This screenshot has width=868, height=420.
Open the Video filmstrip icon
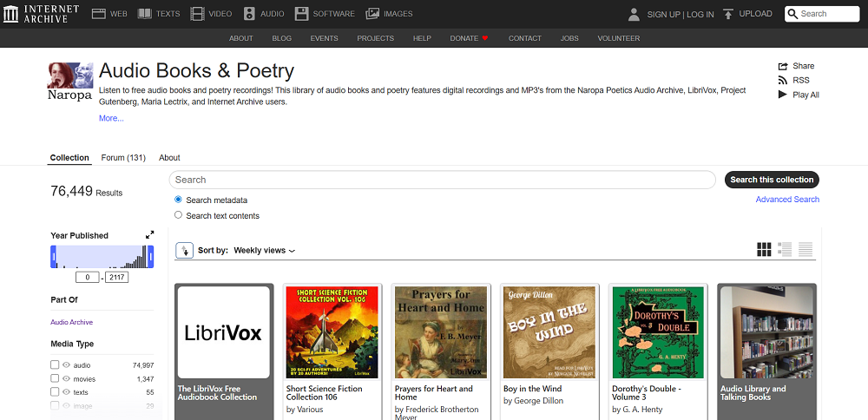(x=197, y=14)
